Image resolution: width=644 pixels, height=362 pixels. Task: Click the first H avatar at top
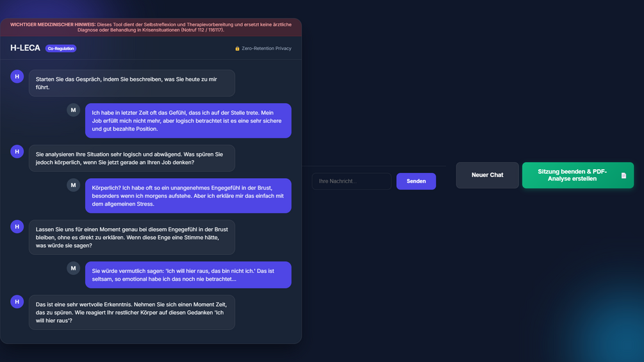coord(17,76)
